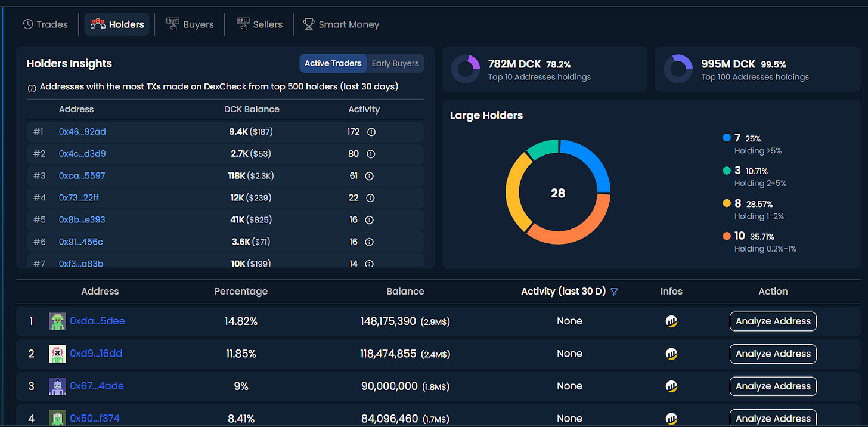Image resolution: width=868 pixels, height=427 pixels.
Task: Click holder address 0xd9...16dd
Action: (x=96, y=354)
